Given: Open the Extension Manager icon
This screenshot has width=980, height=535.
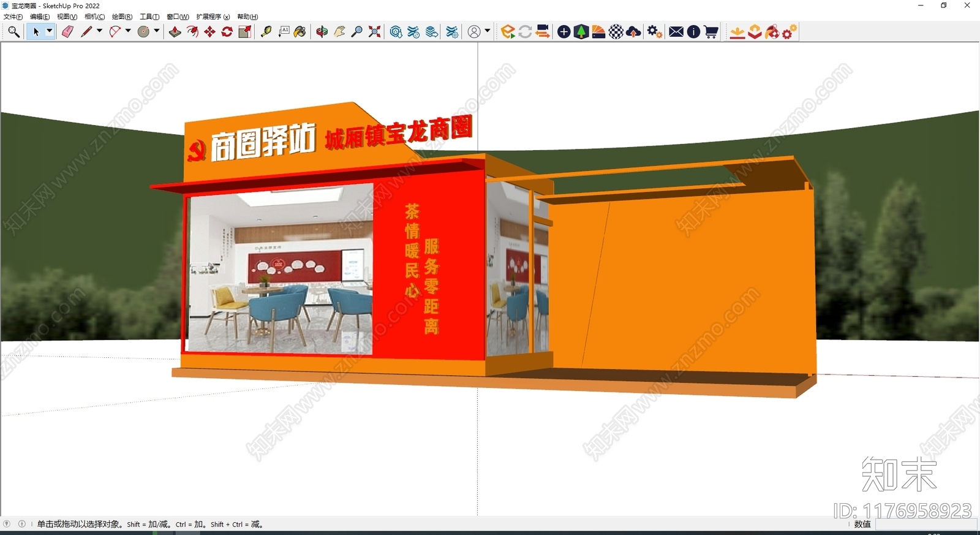Looking at the screenshot, I should click(x=452, y=32).
